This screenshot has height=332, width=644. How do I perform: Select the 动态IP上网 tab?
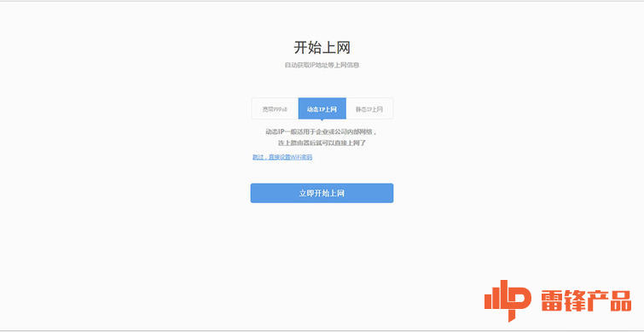[x=322, y=109]
